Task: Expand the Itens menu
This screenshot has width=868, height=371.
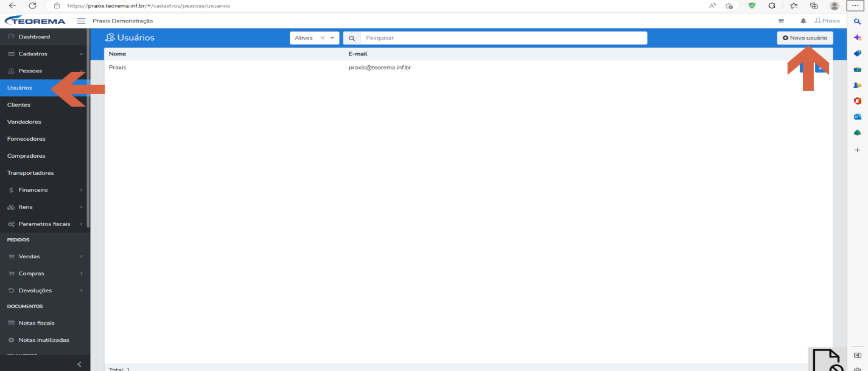Action: coord(45,207)
